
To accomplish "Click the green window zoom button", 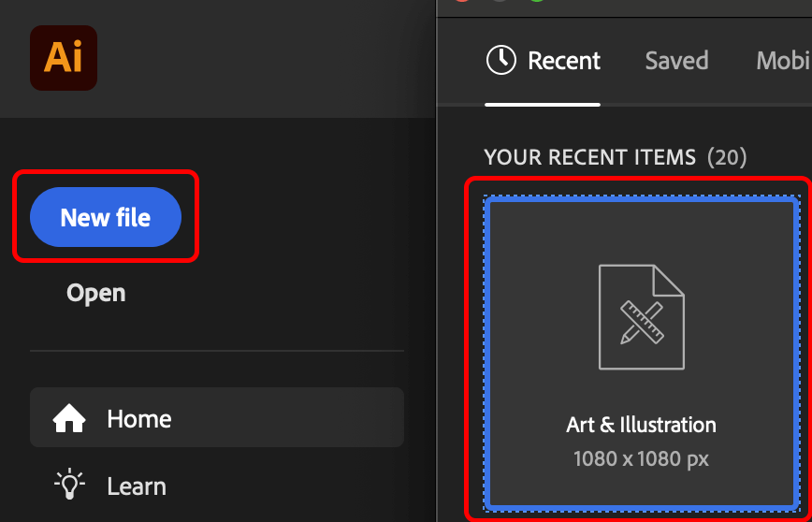I will 536,1.
